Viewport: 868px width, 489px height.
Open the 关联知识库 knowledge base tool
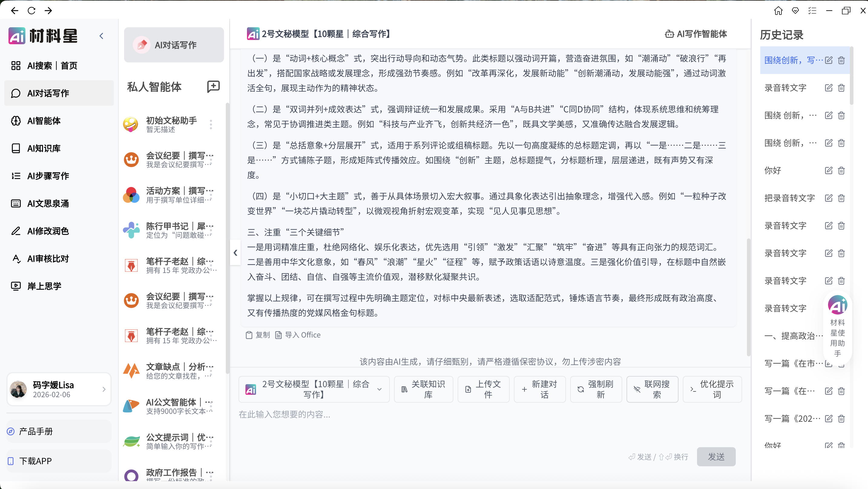[423, 389]
